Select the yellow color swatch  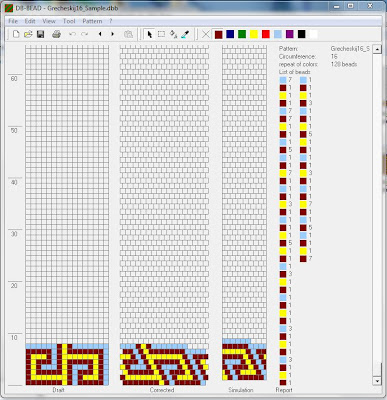(x=254, y=34)
